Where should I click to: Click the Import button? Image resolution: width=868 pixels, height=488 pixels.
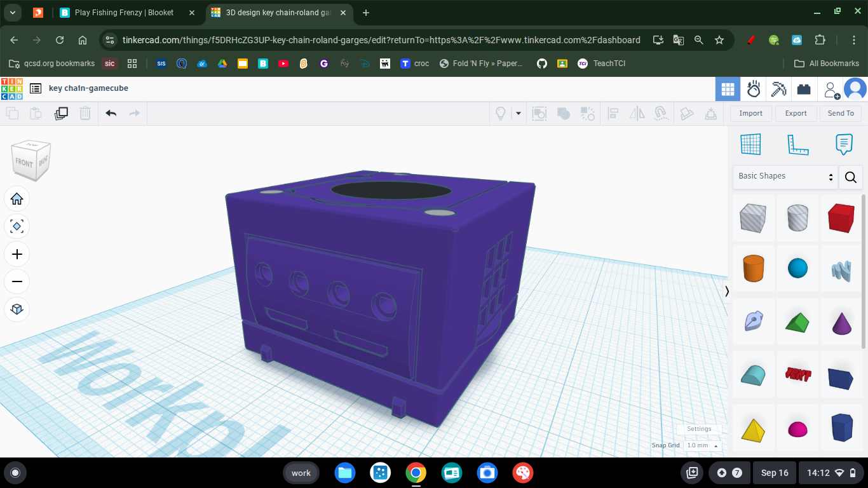point(750,113)
